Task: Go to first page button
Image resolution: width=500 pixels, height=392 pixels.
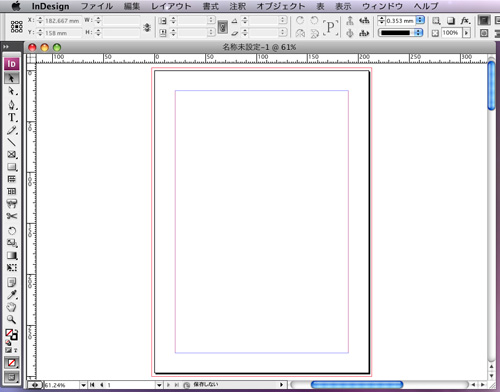Action: 92,385
